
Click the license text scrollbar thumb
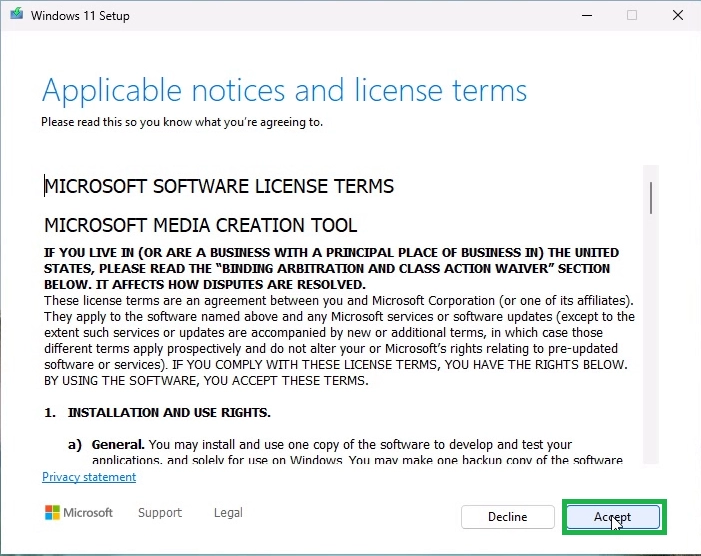[650, 198]
